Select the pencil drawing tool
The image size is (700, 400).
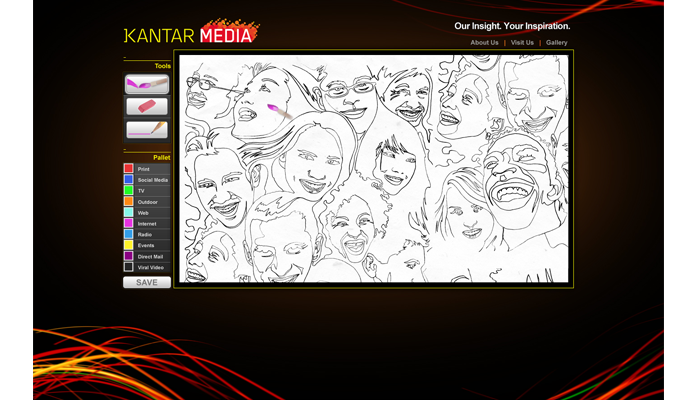point(146,129)
